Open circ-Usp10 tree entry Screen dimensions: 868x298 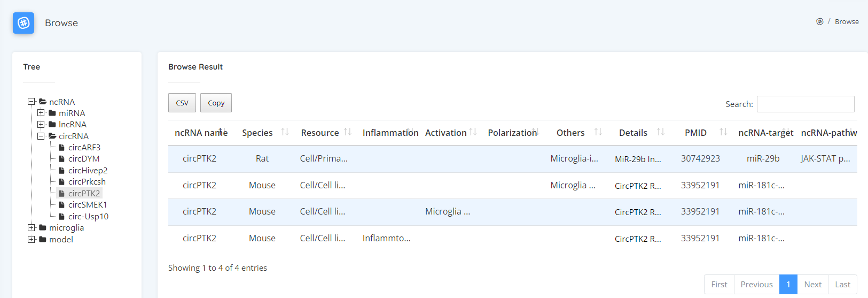(88, 216)
